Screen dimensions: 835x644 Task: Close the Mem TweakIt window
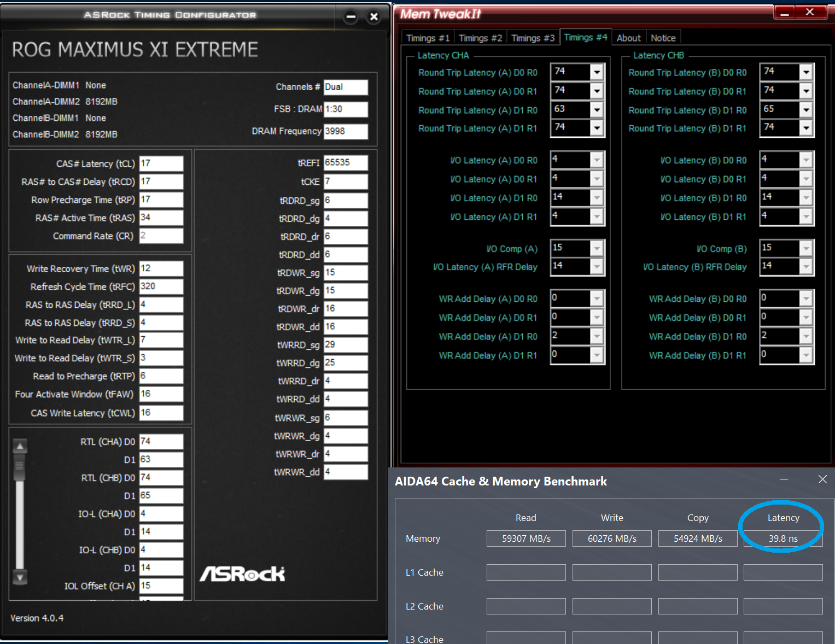pos(810,13)
